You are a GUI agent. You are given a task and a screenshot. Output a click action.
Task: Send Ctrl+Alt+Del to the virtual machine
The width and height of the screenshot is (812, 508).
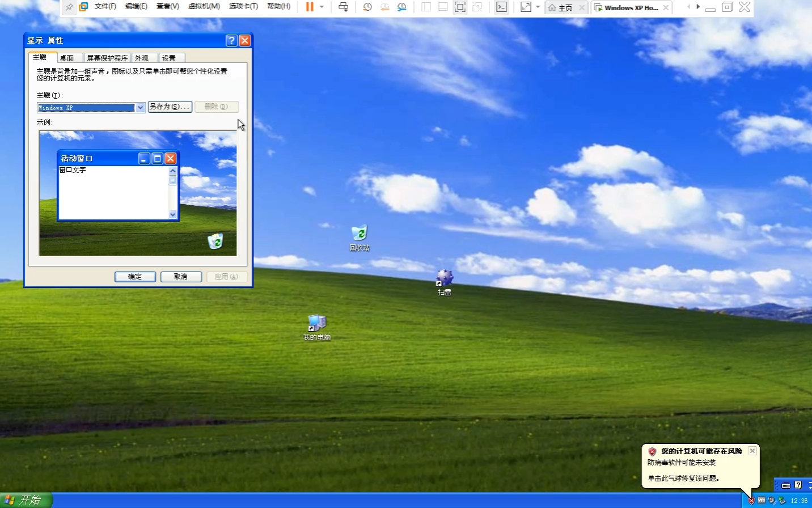(x=344, y=7)
